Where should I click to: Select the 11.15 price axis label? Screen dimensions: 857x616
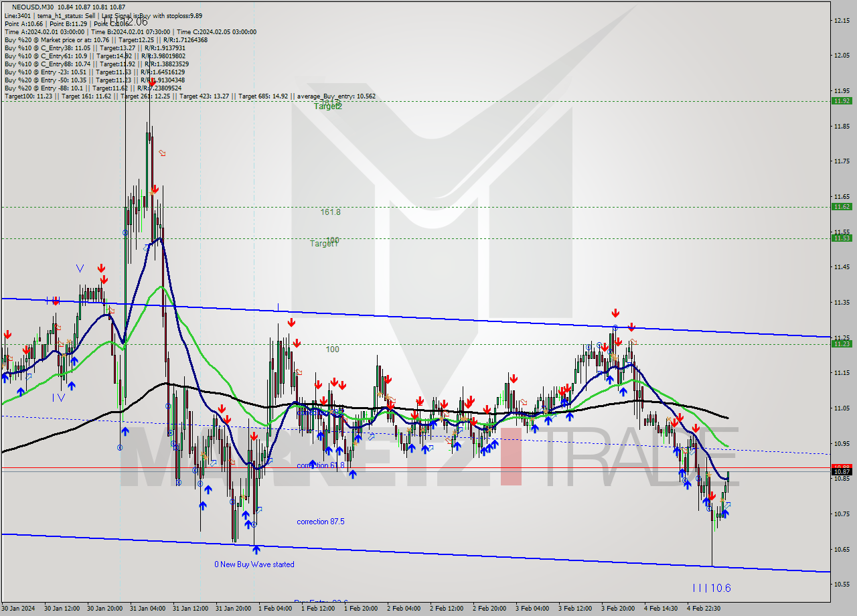pyautogui.click(x=842, y=372)
